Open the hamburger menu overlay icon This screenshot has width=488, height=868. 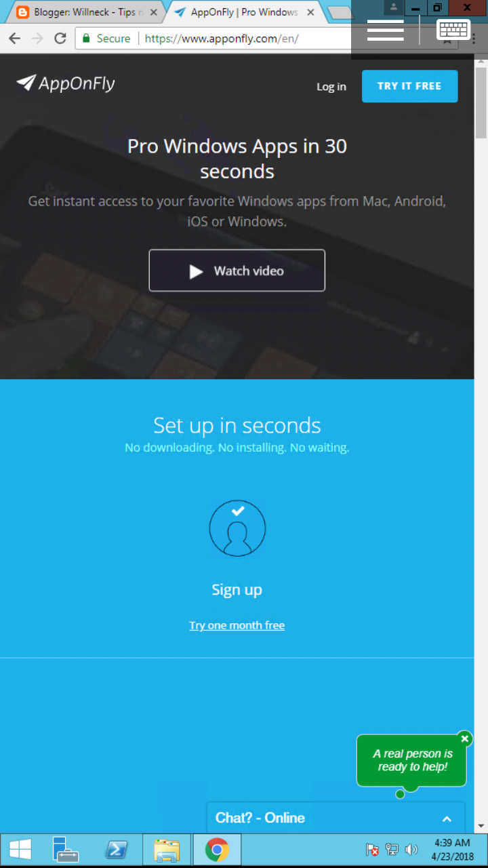386,31
